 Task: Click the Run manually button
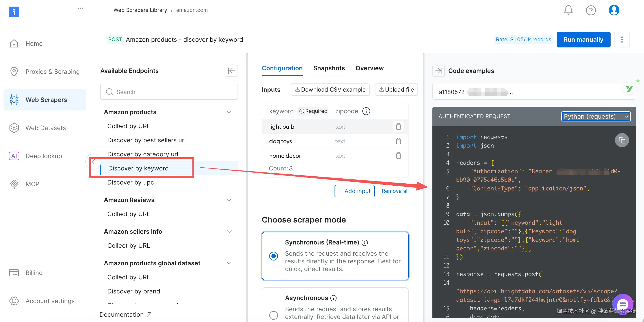(x=583, y=40)
